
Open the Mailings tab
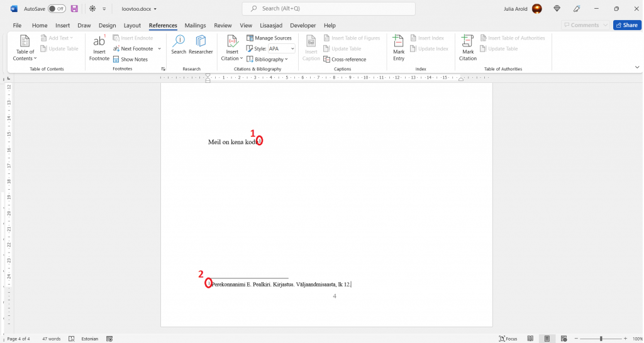[195, 25]
